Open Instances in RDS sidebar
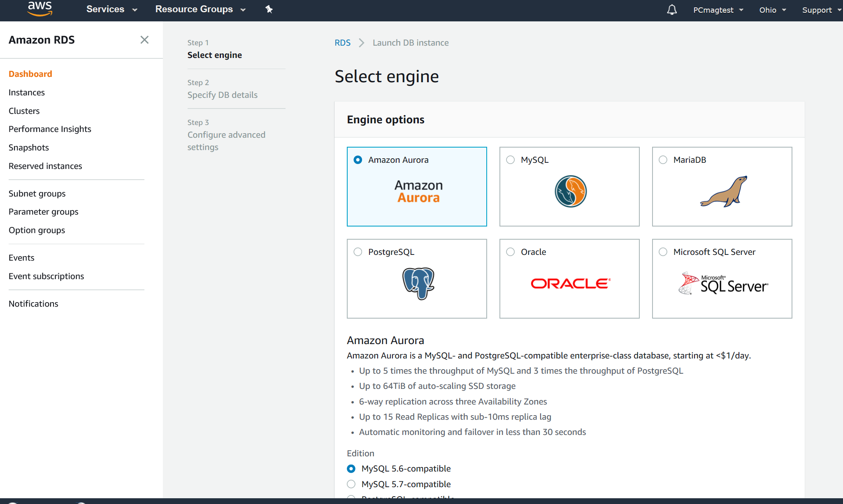 tap(27, 92)
